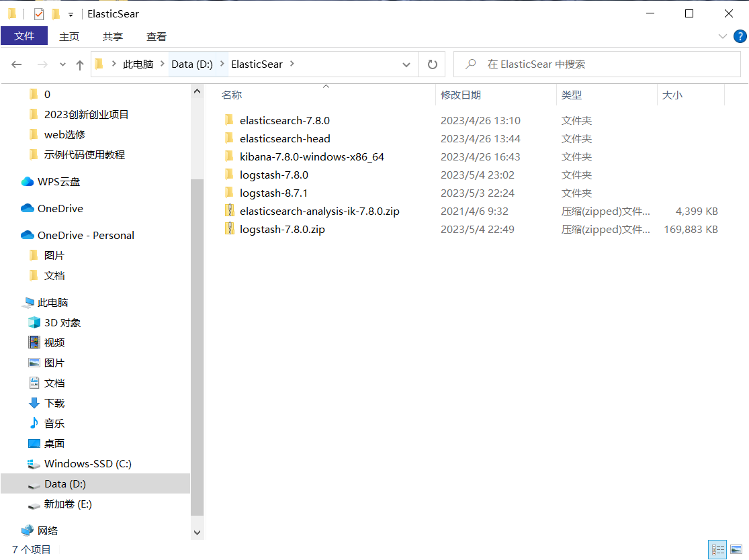Click the Properties quick access checkmark icon

(x=39, y=14)
